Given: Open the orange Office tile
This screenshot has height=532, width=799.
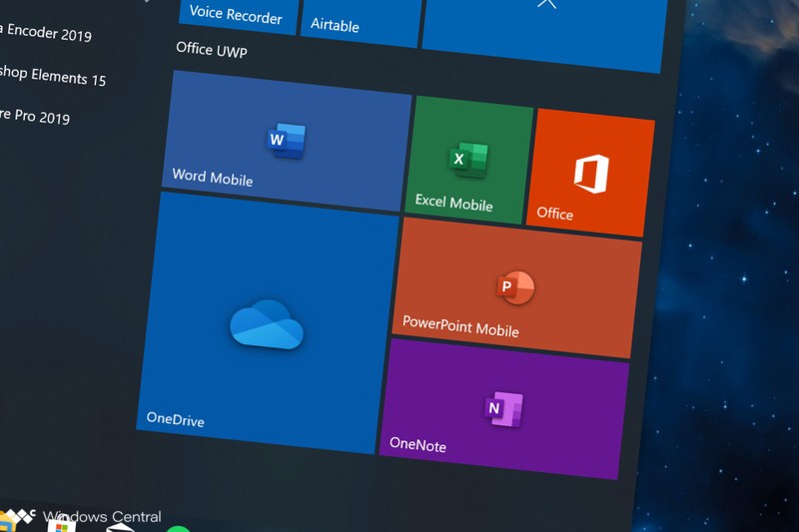Looking at the screenshot, I should (x=590, y=173).
